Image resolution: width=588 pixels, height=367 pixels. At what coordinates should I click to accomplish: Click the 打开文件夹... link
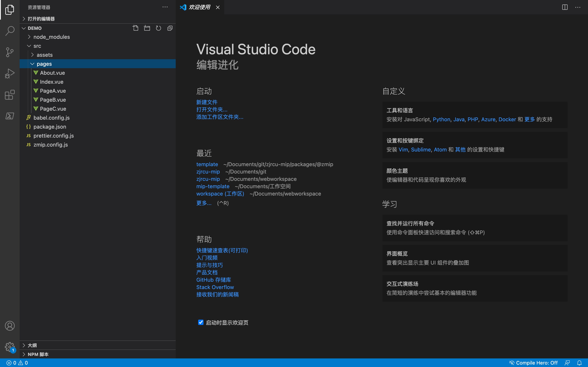212,109
